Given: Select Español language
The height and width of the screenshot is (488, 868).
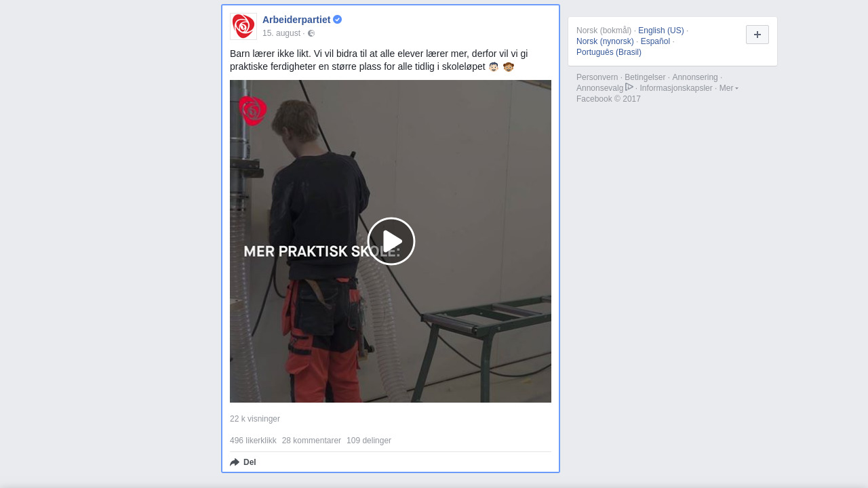Looking at the screenshot, I should point(655,41).
